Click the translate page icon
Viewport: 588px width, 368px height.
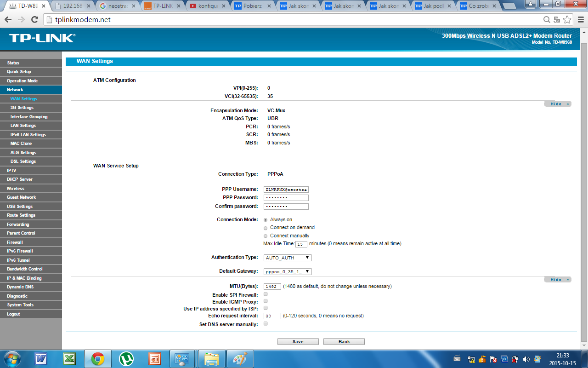click(557, 20)
